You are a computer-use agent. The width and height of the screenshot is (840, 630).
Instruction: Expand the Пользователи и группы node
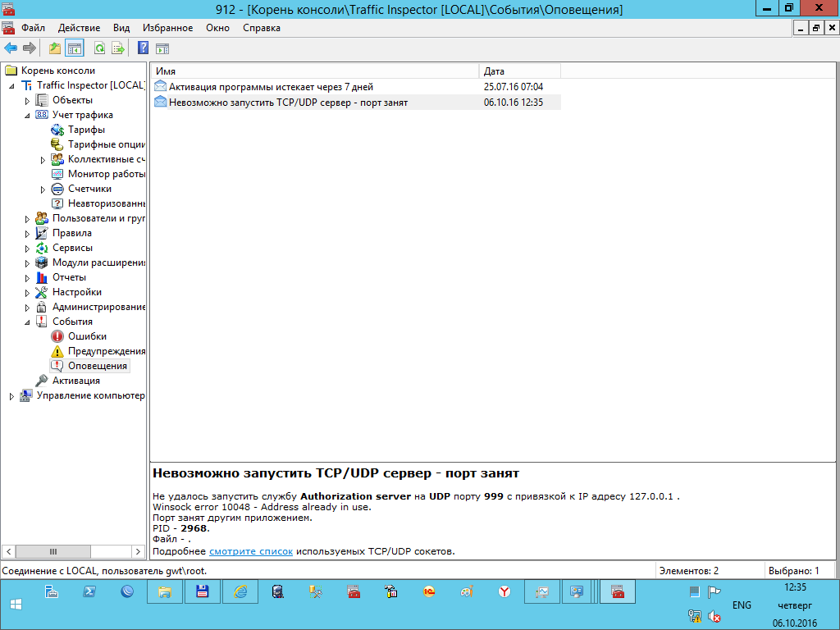[27, 218]
